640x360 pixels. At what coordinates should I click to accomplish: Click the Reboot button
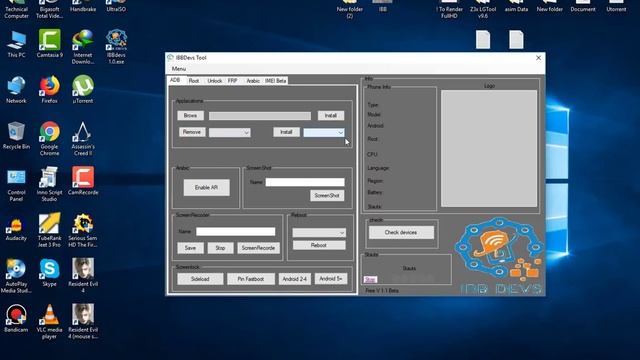pos(319,245)
